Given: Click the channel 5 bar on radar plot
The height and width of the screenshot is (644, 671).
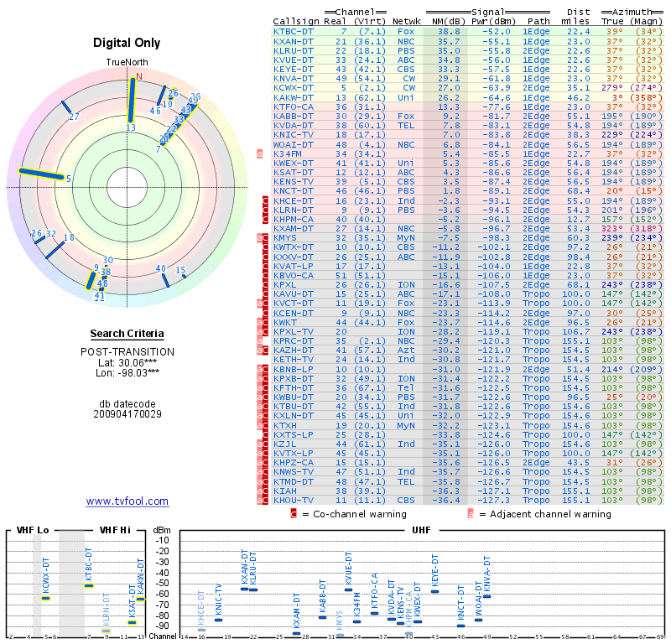Looking at the screenshot, I should [41, 174].
